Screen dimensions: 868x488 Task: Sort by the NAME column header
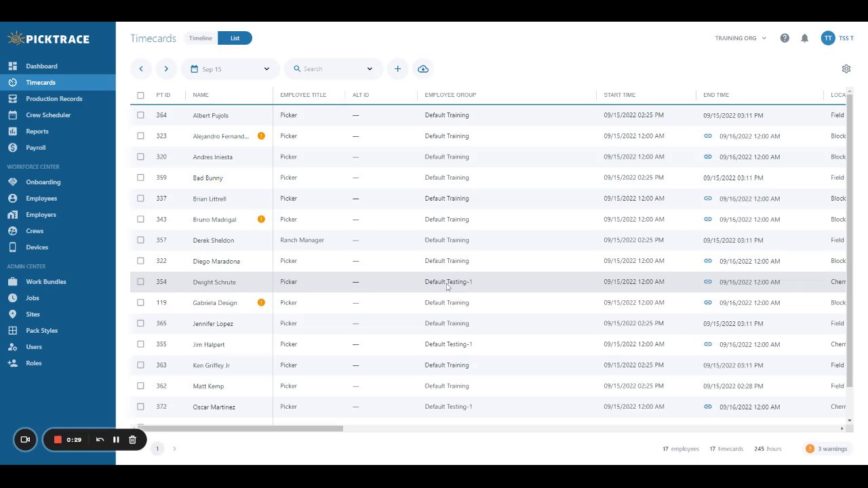click(201, 95)
